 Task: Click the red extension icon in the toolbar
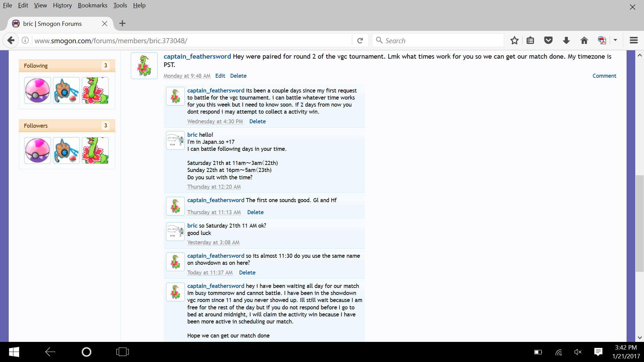tap(602, 41)
